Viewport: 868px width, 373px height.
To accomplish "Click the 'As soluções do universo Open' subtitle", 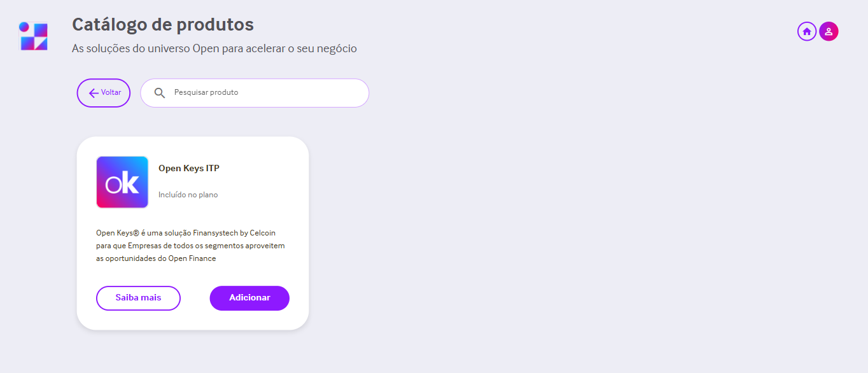I will [x=145, y=48].
